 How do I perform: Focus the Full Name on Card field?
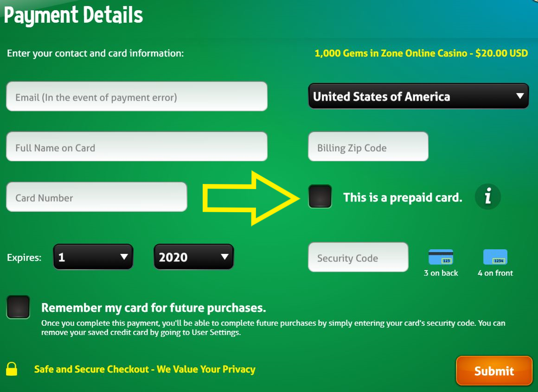click(x=136, y=146)
